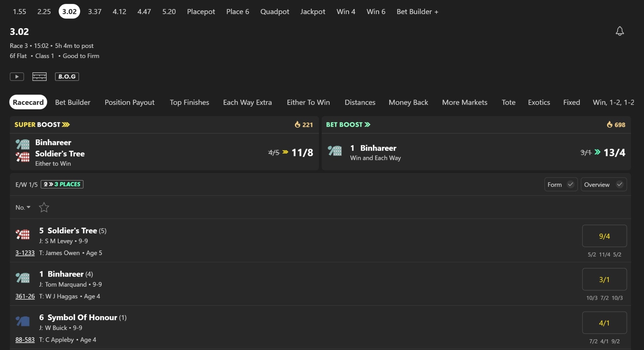The height and width of the screenshot is (350, 644).
Task: Open the Win 6 tab
Action: [376, 11]
